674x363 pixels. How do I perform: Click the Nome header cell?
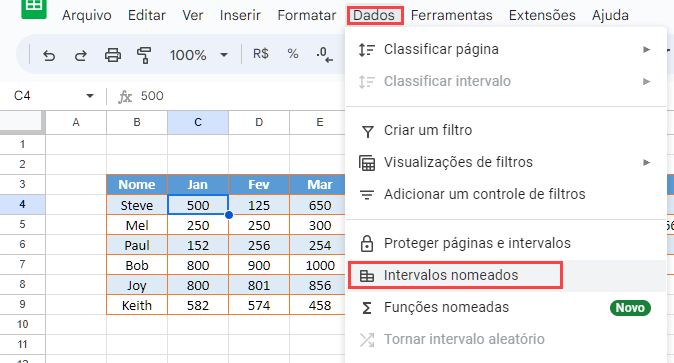(137, 185)
